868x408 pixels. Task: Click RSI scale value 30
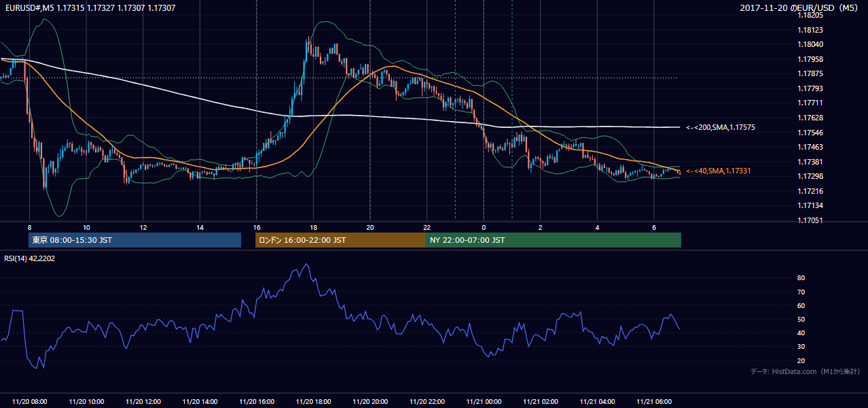pyautogui.click(x=801, y=347)
